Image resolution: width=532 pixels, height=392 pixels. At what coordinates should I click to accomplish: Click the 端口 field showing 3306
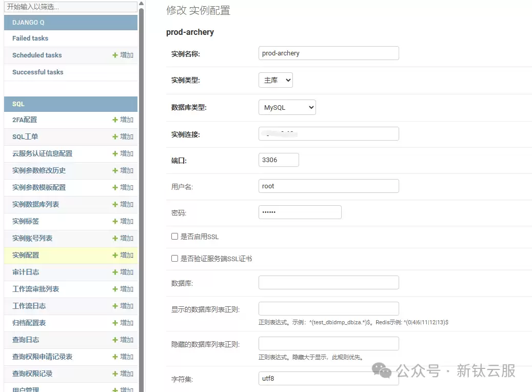click(279, 160)
